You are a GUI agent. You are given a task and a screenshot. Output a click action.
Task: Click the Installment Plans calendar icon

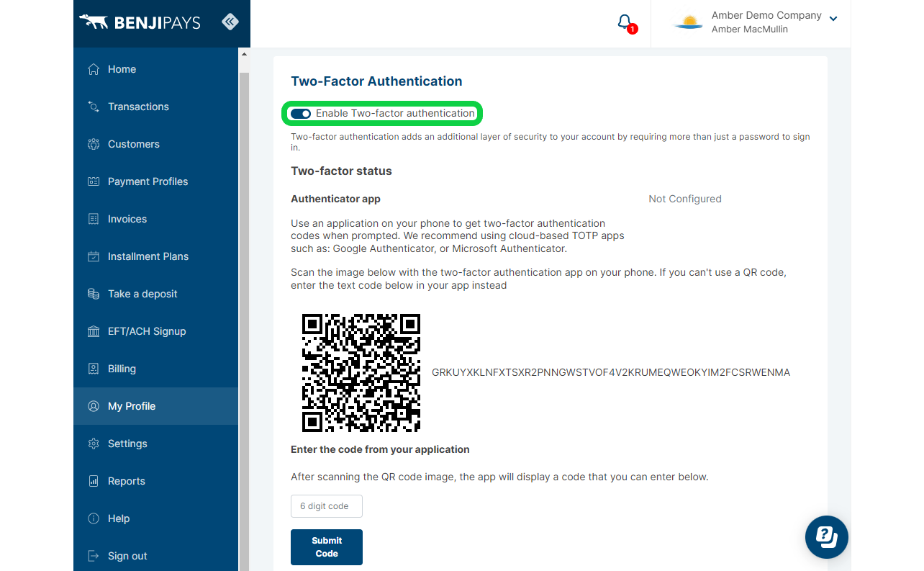point(93,256)
